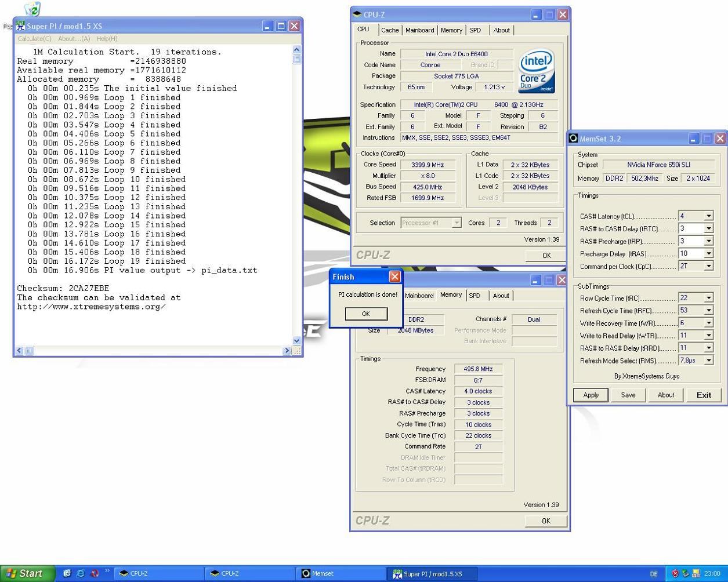The image size is (728, 582).
Task: Click the Start button
Action: pos(27,573)
